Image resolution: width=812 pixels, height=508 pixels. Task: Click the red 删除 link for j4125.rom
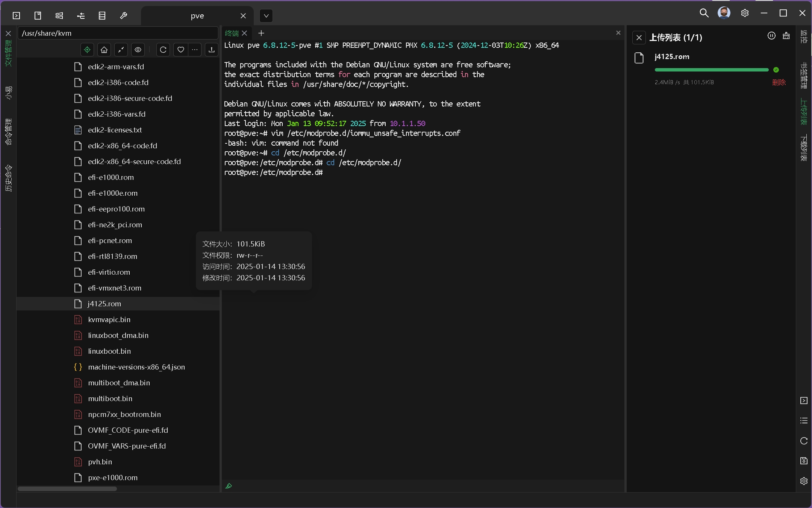[x=779, y=82]
